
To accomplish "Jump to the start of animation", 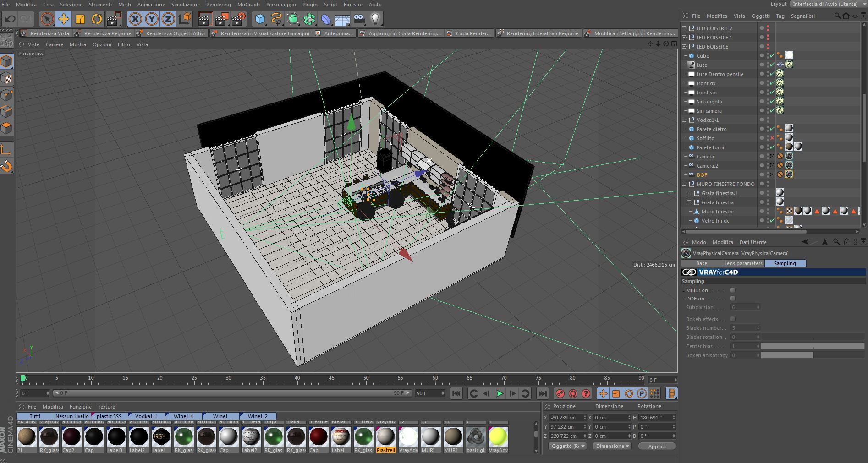I will click(x=456, y=393).
